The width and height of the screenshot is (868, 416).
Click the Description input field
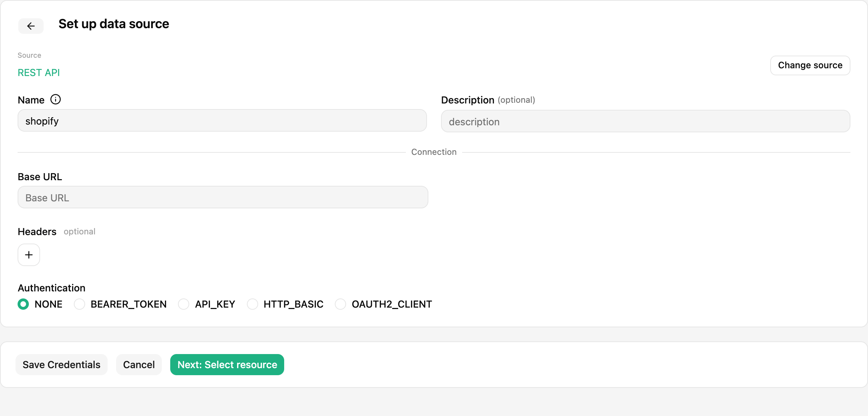pos(646,121)
